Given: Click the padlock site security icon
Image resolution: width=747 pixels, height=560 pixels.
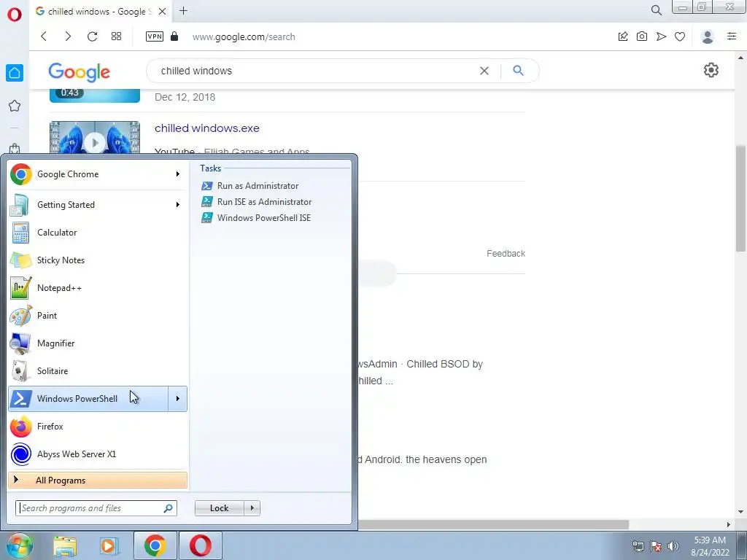Looking at the screenshot, I should pos(174,36).
